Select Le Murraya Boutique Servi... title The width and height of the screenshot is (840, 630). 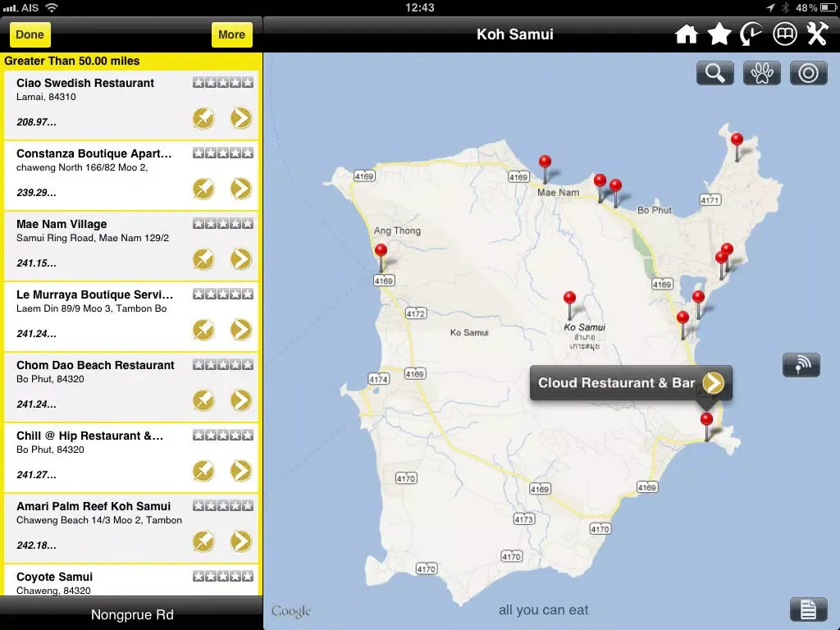point(95,294)
